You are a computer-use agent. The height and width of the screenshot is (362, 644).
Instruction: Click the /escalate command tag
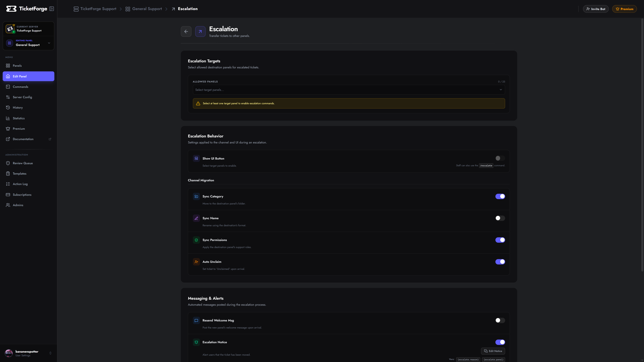[486, 165]
